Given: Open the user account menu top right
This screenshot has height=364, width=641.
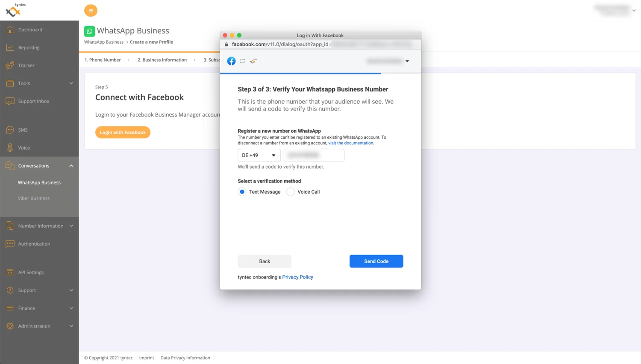Looking at the screenshot, I should click(615, 11).
